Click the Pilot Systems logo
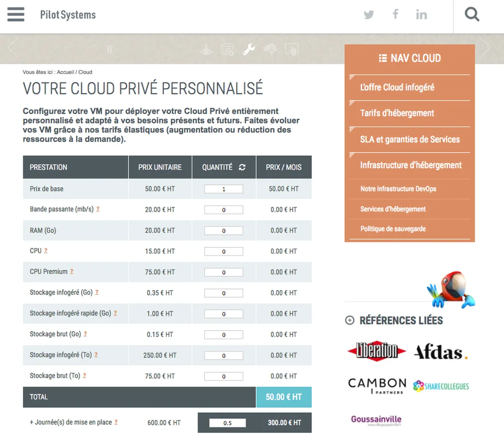This screenshot has height=441, width=504. 68,15
